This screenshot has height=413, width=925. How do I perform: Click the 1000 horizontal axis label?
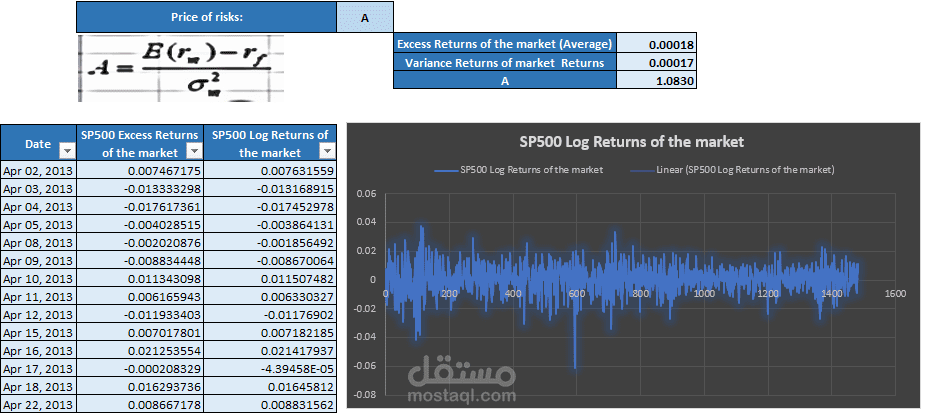(703, 294)
